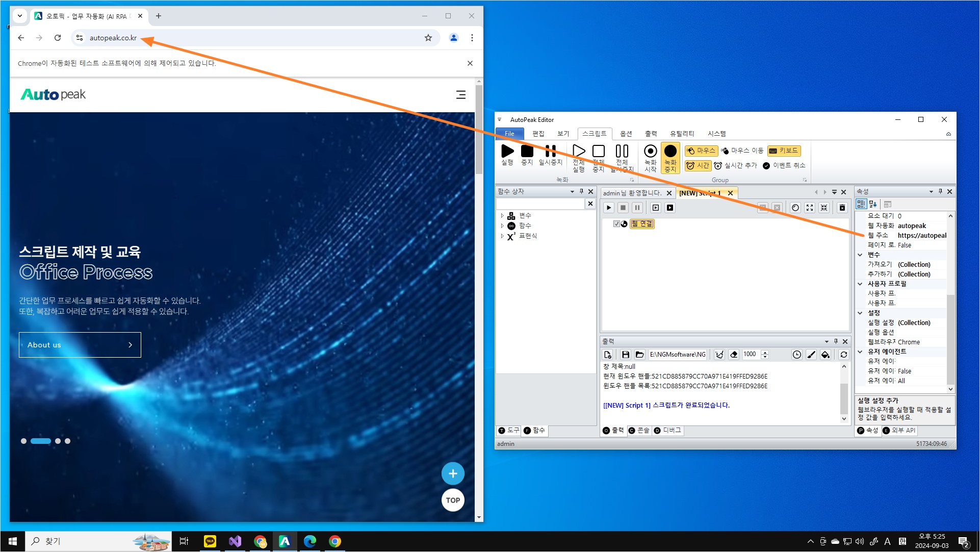The height and width of the screenshot is (552, 980).
Task: Click the save icon in output panel
Action: coord(625,355)
